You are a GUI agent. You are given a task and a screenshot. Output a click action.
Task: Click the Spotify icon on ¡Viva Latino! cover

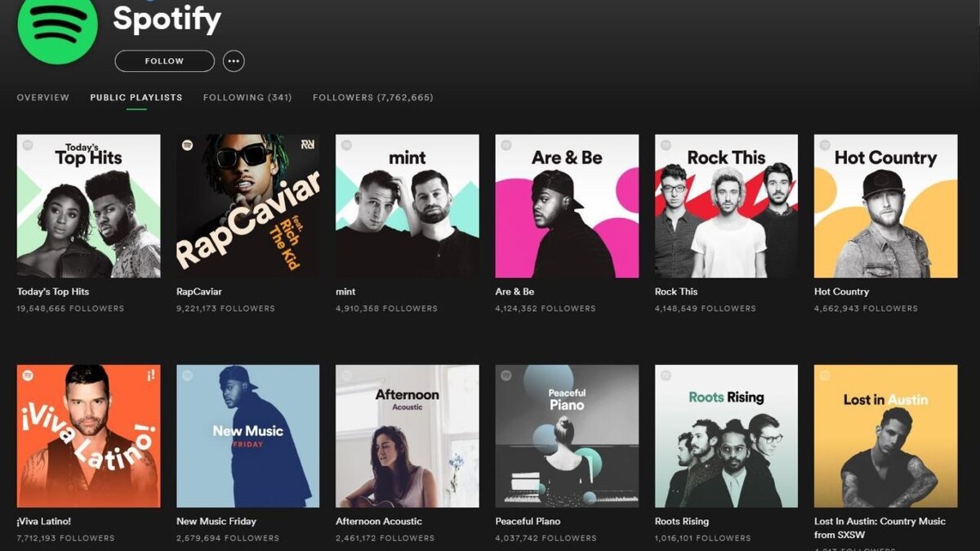[28, 376]
